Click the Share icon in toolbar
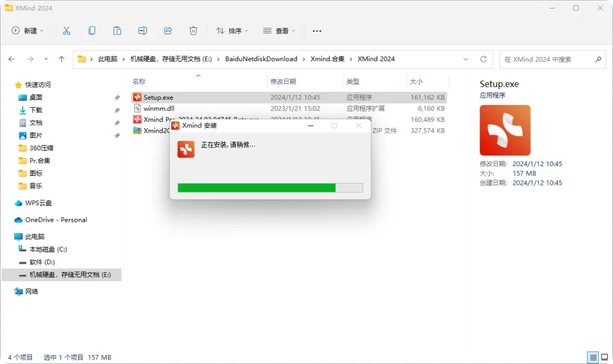Viewport: 613px width, 364px height. (168, 31)
